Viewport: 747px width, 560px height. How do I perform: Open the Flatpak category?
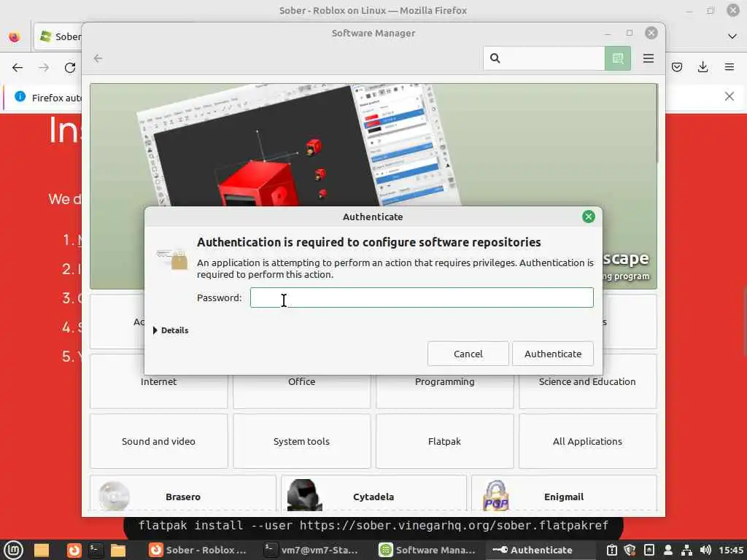tap(444, 441)
